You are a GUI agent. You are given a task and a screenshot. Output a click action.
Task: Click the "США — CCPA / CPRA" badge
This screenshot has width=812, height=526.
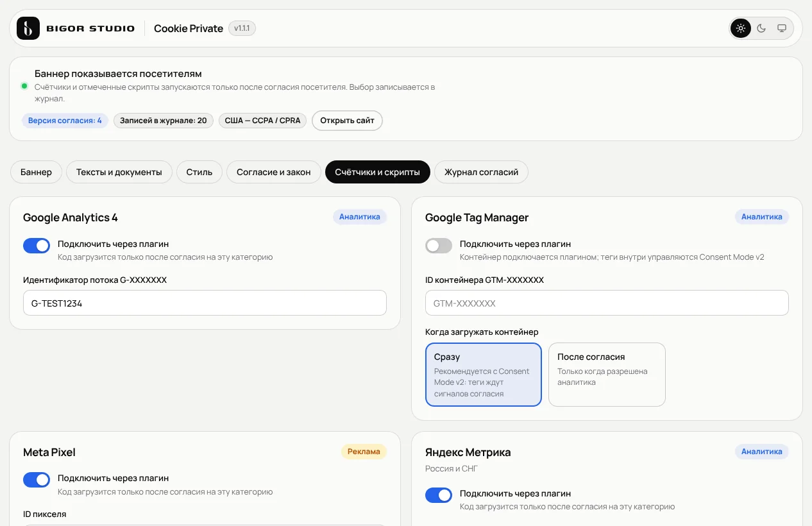(x=263, y=121)
